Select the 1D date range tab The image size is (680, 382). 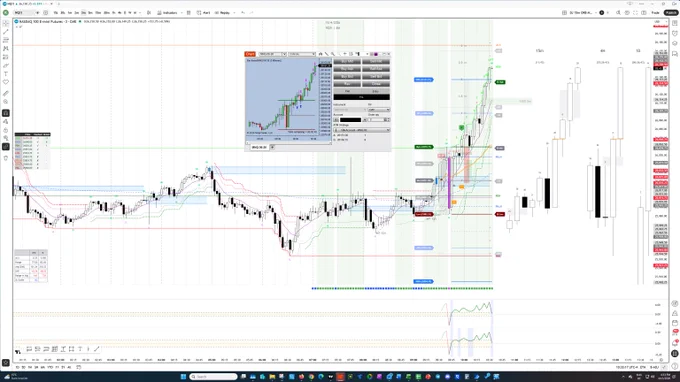click(x=17, y=367)
